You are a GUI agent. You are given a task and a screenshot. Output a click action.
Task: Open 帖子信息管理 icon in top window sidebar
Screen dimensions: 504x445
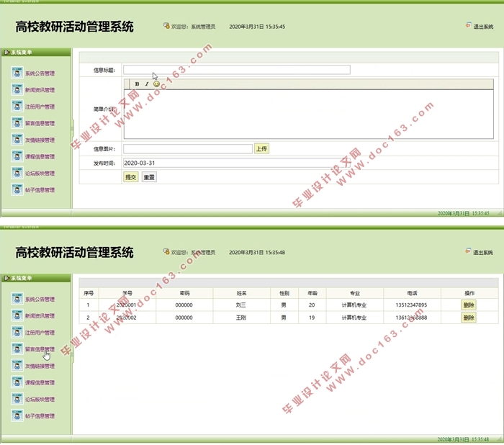pos(17,190)
